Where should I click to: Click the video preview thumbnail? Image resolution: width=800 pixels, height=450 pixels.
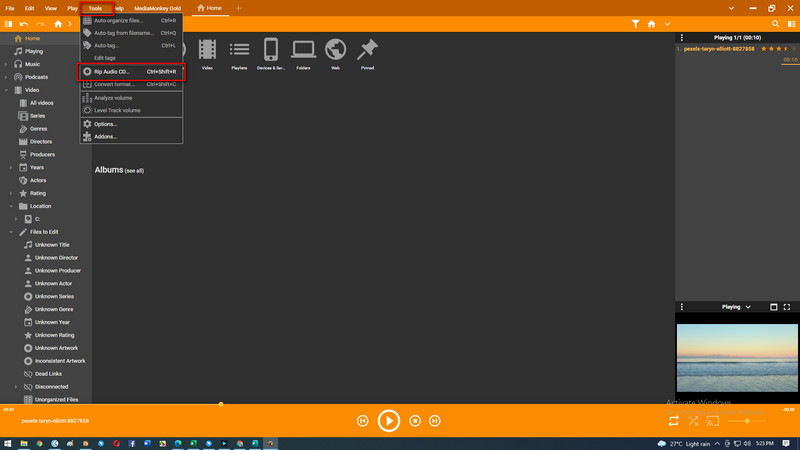[737, 358]
